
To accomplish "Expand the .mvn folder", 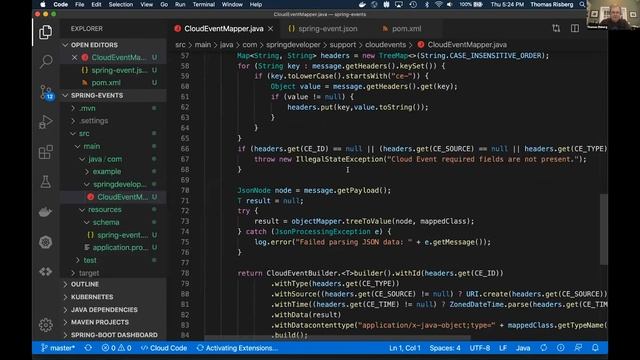I will [113, 108].
